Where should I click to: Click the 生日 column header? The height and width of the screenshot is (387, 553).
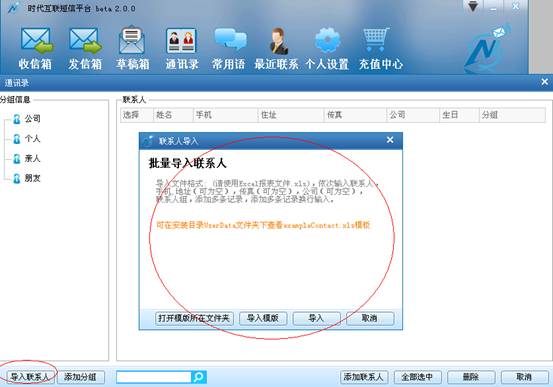click(x=459, y=115)
